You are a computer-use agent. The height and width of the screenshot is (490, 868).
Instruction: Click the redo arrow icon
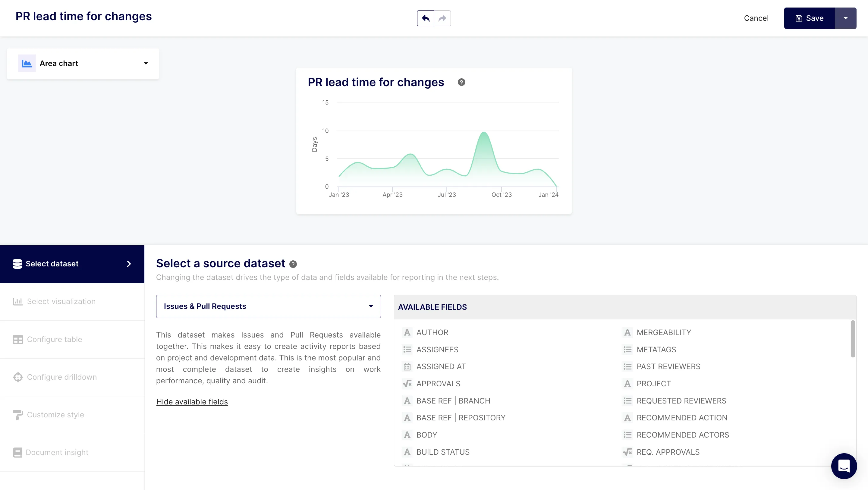coord(442,18)
